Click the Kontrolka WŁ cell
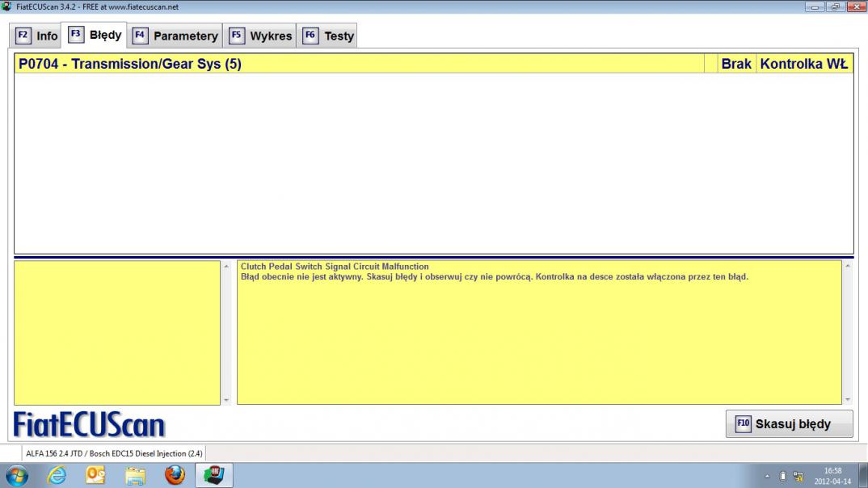 point(804,64)
